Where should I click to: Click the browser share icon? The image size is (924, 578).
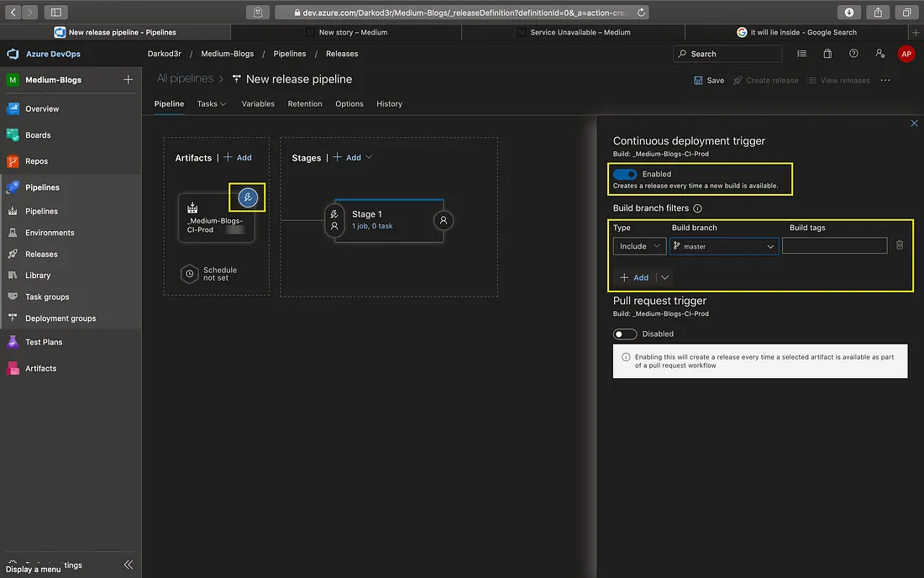878,13
